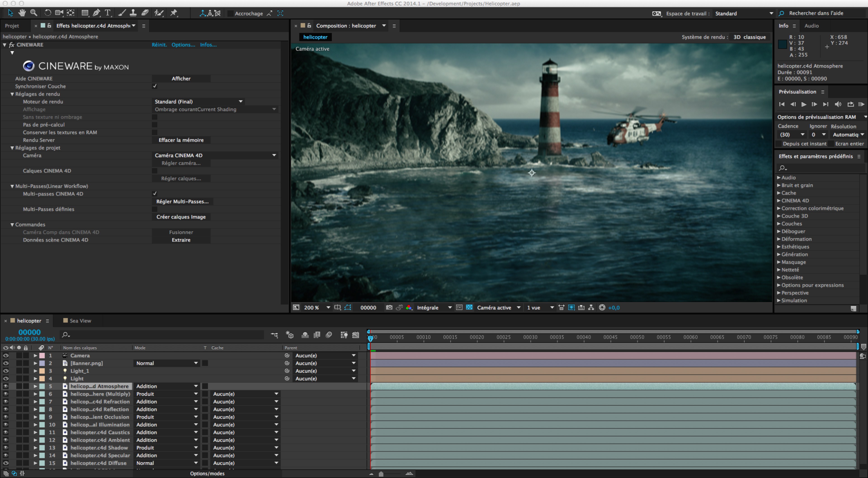Play the RAM preview
868x478 pixels.
pos(861,104)
